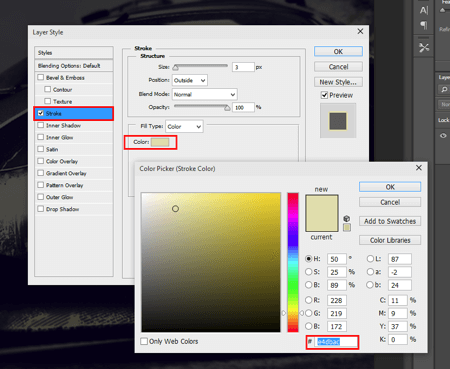Image resolution: width=450 pixels, height=369 pixels.
Task: Click OK in Color Picker dialog
Action: coord(390,187)
